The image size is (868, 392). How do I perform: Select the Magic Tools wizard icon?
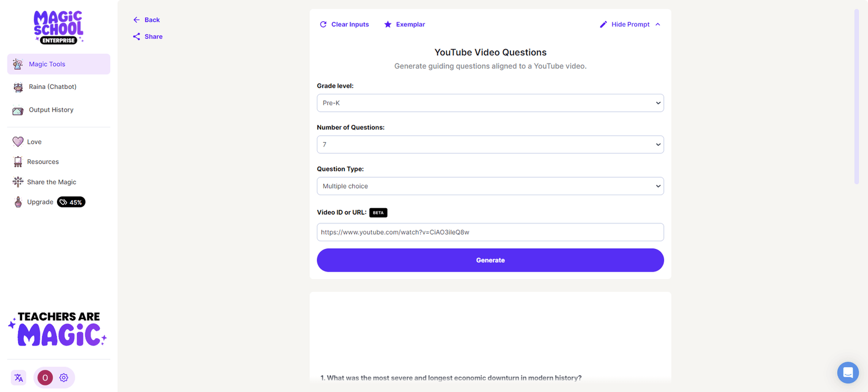[x=17, y=63]
